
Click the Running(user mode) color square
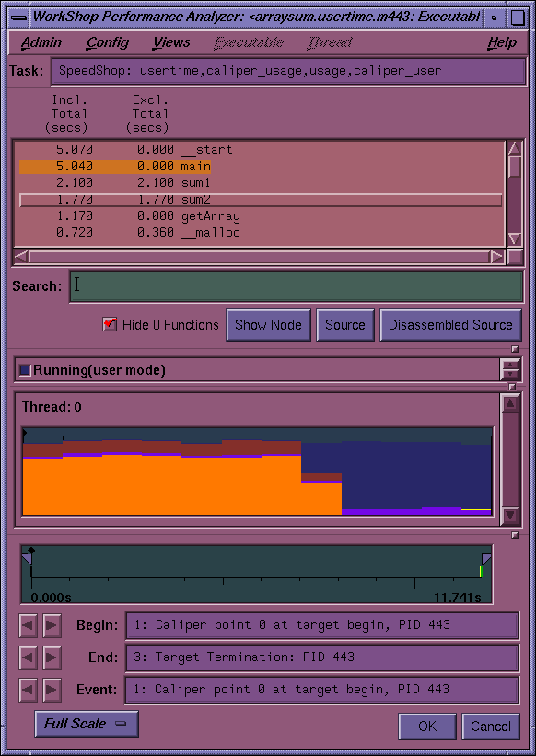tap(25, 370)
